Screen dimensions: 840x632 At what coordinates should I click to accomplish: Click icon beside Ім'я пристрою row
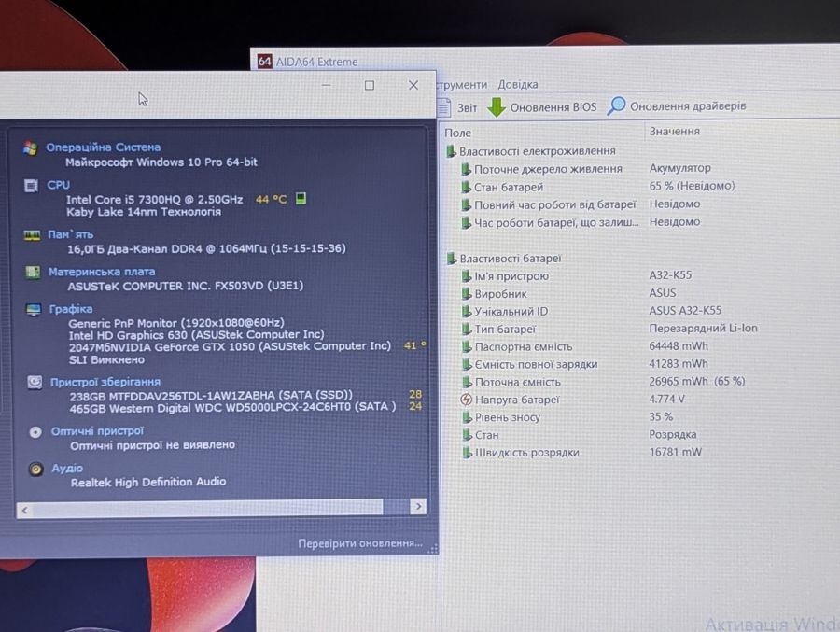coord(467,276)
